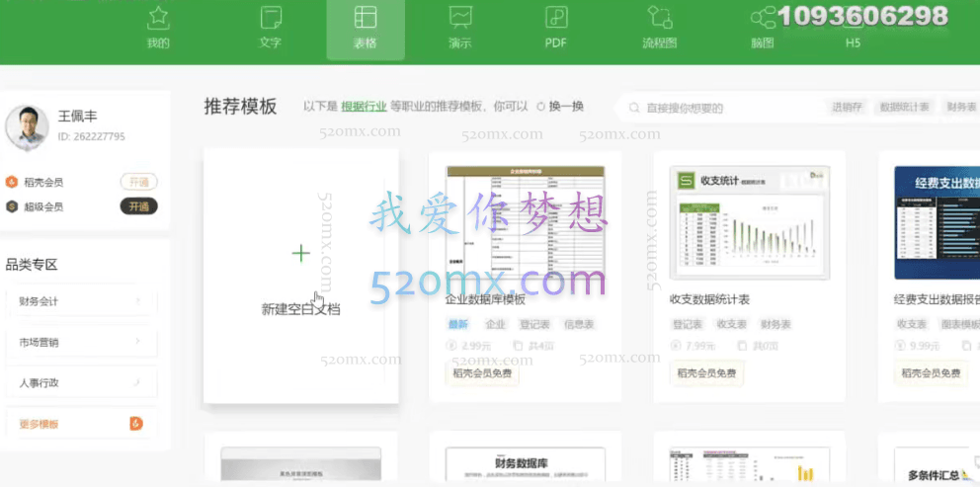The height and width of the screenshot is (487, 980).
Task: Open the H5 tab
Action: 853,43
